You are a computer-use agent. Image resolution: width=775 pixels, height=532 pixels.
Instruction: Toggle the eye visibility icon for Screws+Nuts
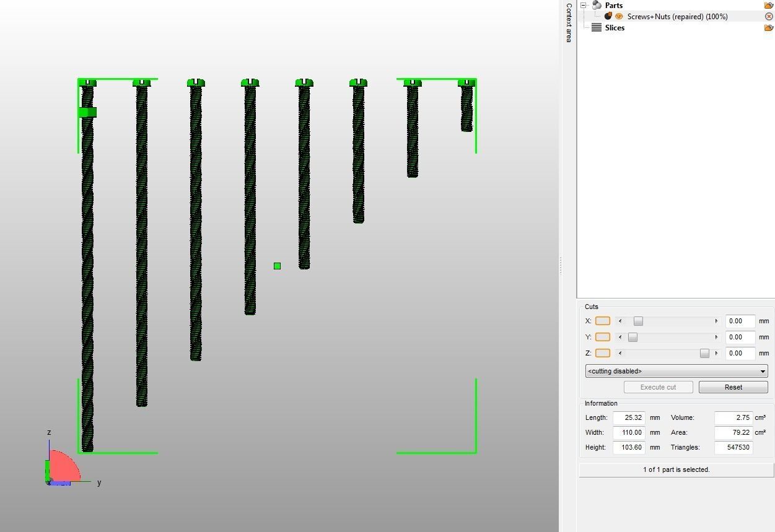[619, 16]
